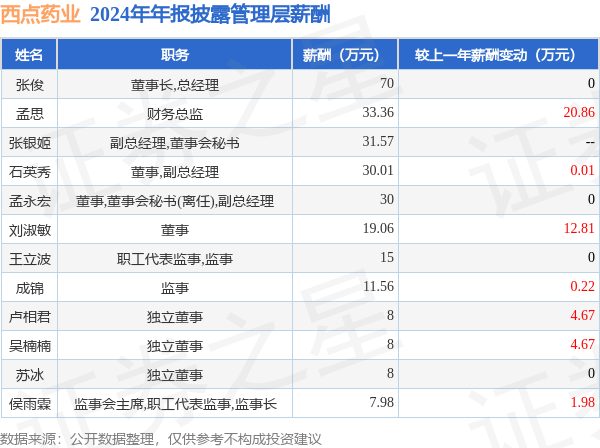This screenshot has height=448, width=600.
Task: Select the 职务 column header
Action: (175, 55)
